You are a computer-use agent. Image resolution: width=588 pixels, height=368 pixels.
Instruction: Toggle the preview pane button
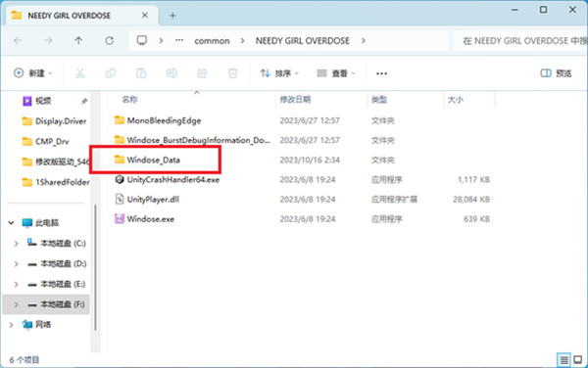tap(556, 73)
